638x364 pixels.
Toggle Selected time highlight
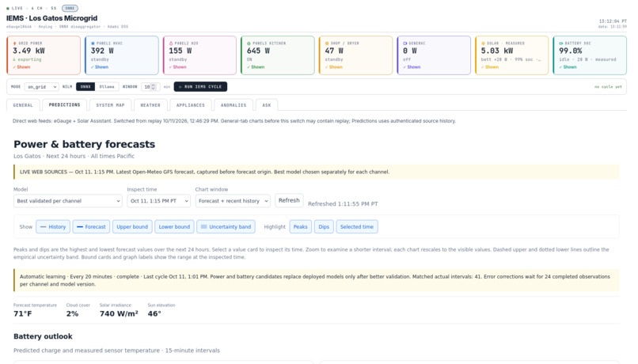(x=357, y=227)
